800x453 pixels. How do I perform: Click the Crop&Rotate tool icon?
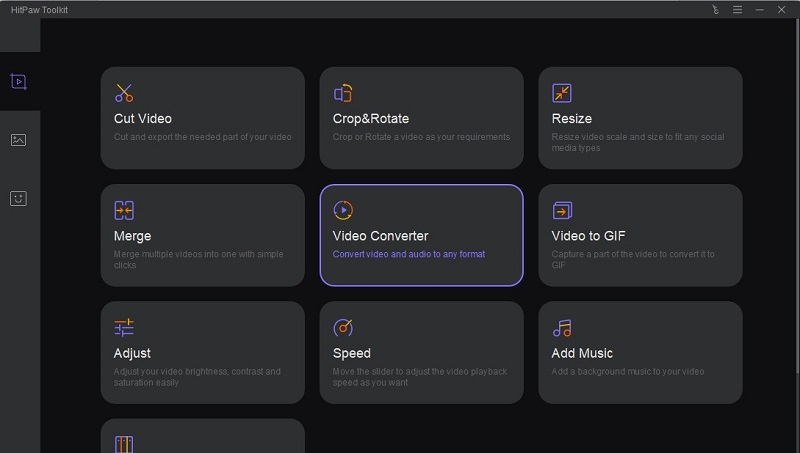[343, 93]
